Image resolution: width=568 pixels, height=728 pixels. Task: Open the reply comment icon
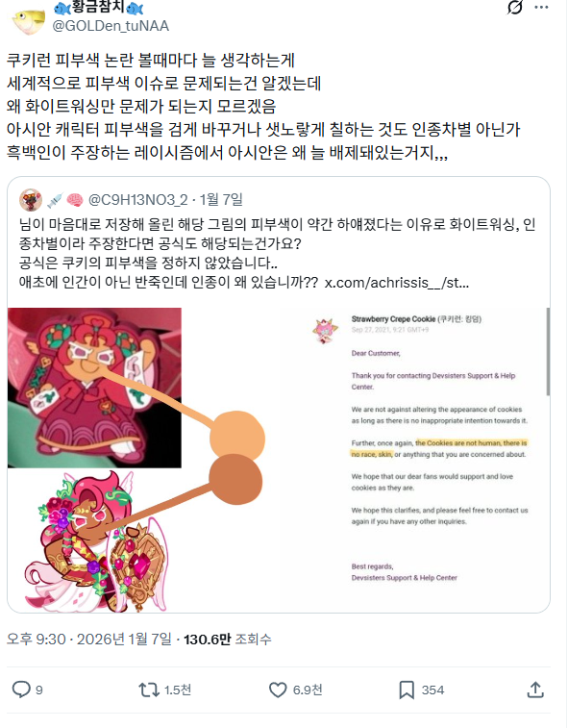pos(21,690)
